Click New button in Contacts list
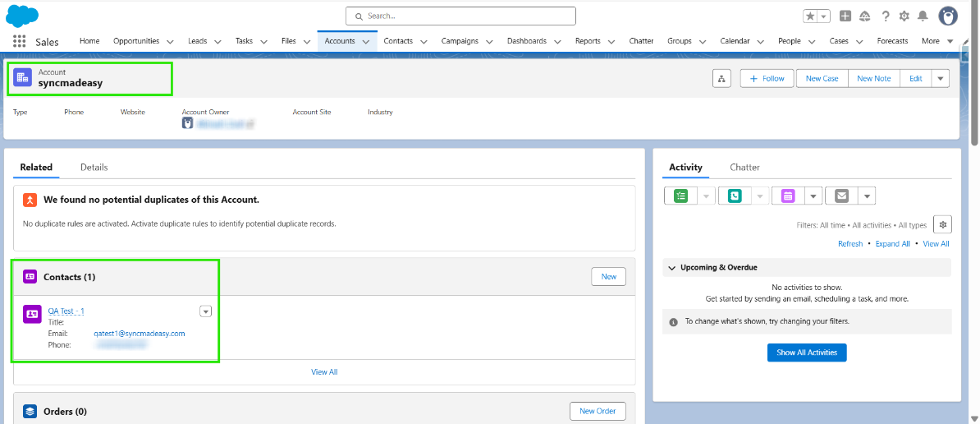 (609, 276)
